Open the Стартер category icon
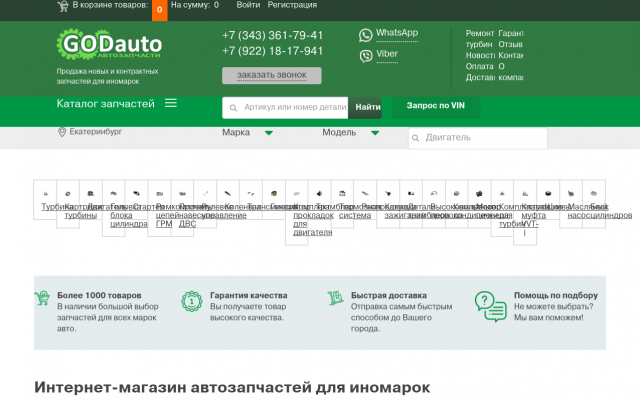This screenshot has height=400, width=640. 136,193
